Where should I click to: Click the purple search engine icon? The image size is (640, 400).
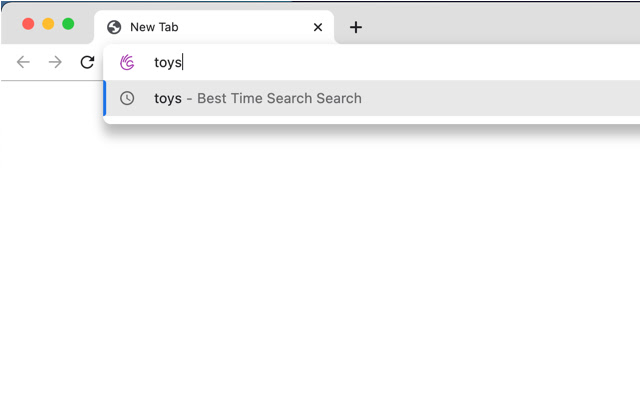click(127, 62)
